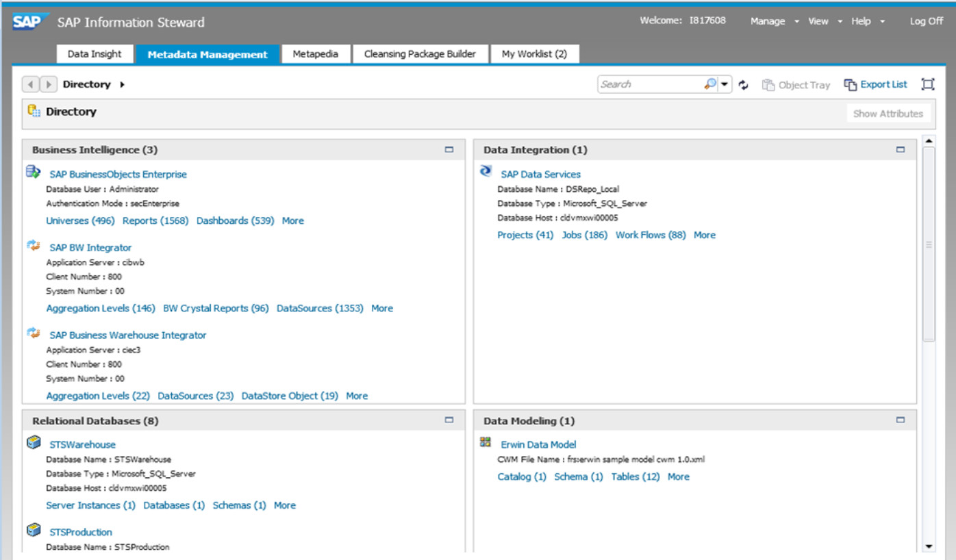The height and width of the screenshot is (560, 956).
Task: Minimize the Data Integration panel
Action: [x=901, y=149]
